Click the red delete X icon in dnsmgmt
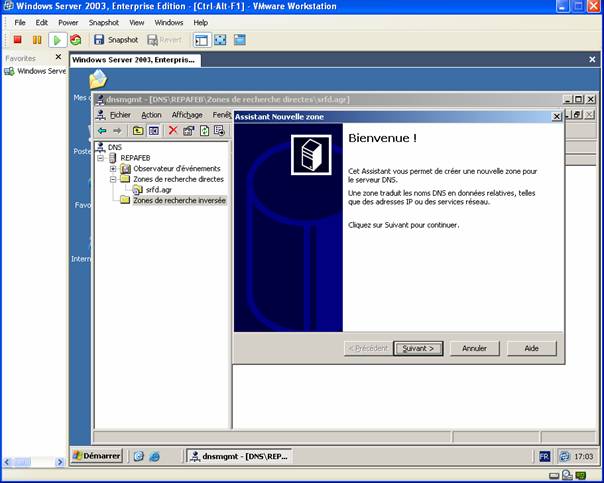604x483 pixels. (x=173, y=131)
